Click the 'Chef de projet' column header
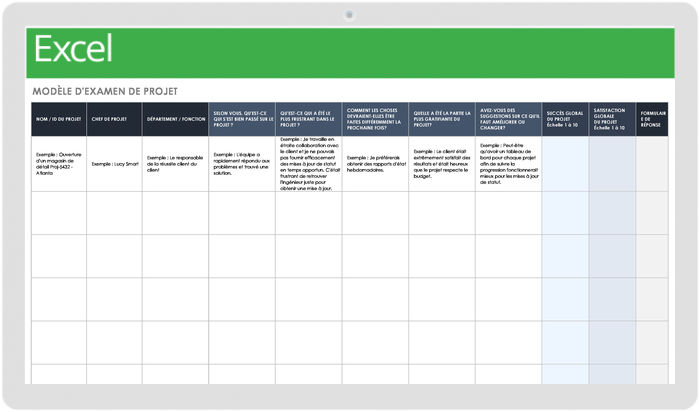700x412 pixels. pos(114,119)
